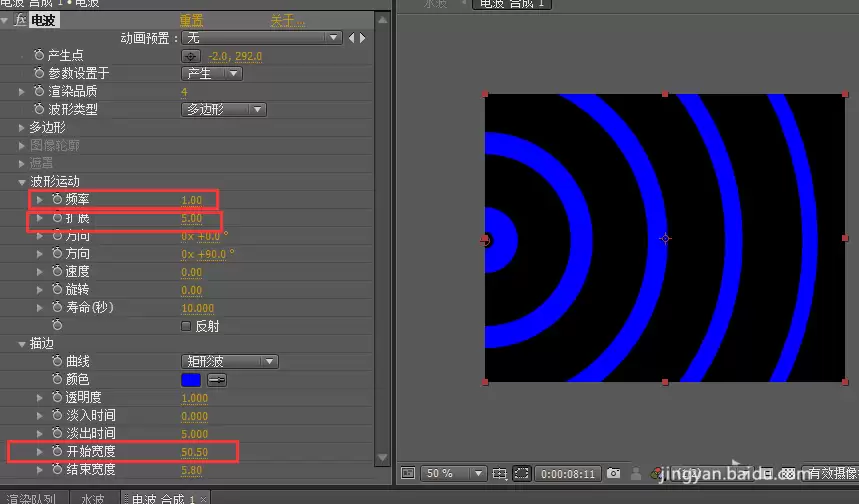This screenshot has width=859, height=504.
Task: Click the 产生点 value -2.0, 292.0
Action: [x=235, y=56]
